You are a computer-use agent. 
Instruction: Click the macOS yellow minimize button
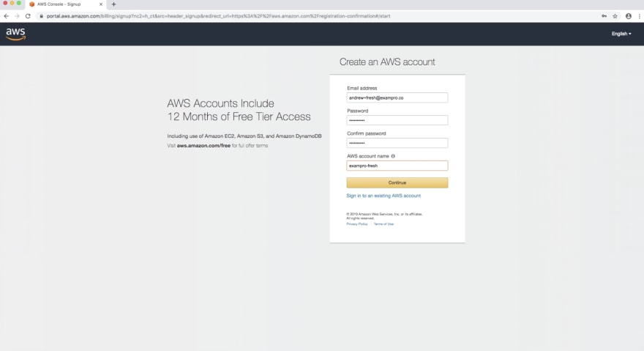(x=12, y=3)
